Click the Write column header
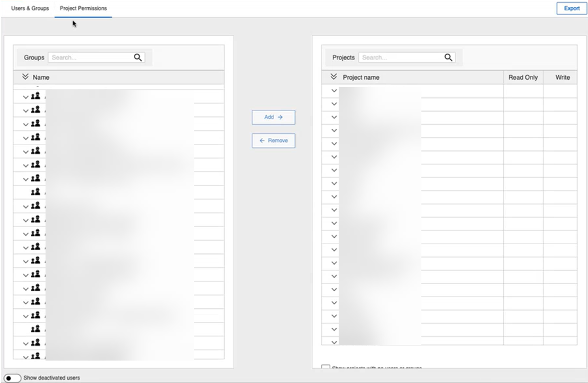 [x=562, y=77]
